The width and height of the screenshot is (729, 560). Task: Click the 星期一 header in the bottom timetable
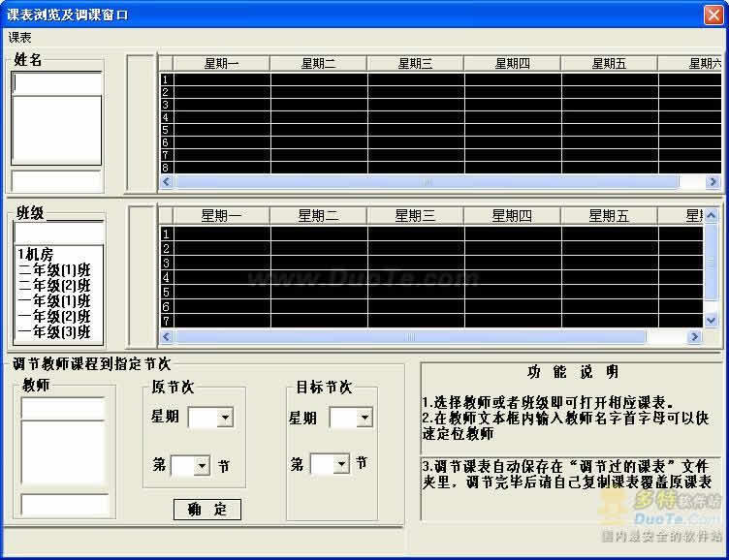coord(221,216)
